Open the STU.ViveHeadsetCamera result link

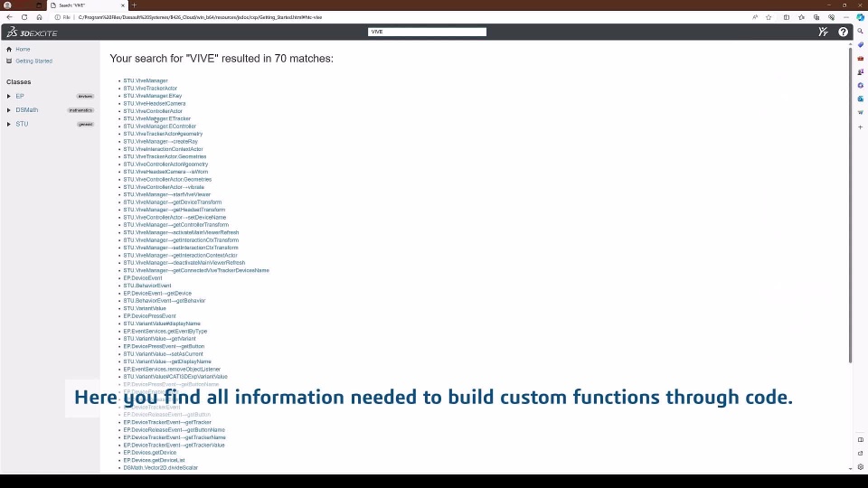coord(154,104)
